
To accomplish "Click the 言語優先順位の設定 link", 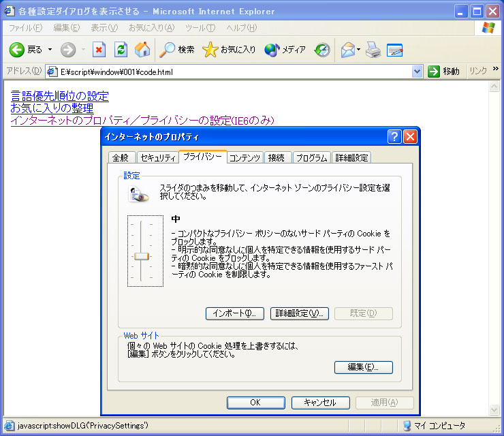I will tap(60, 96).
